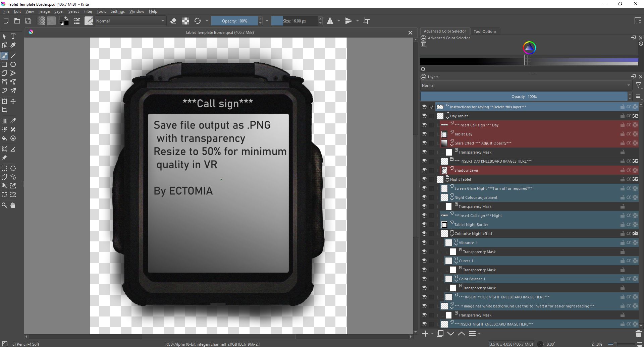Delete layer using trash icon
The width and height of the screenshot is (644, 347).
pos(638,334)
